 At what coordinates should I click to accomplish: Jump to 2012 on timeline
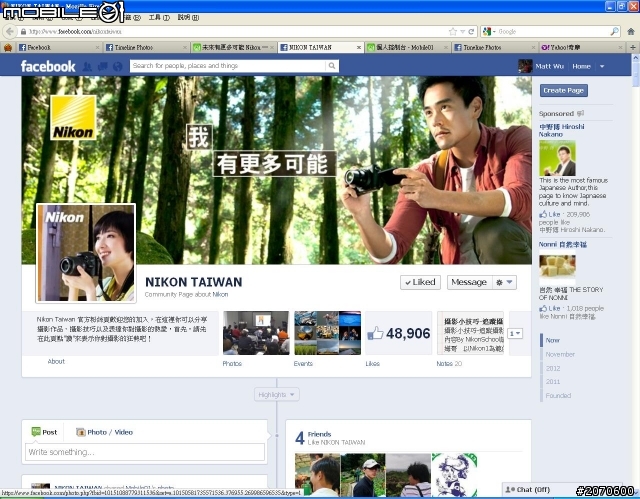pos(553,368)
